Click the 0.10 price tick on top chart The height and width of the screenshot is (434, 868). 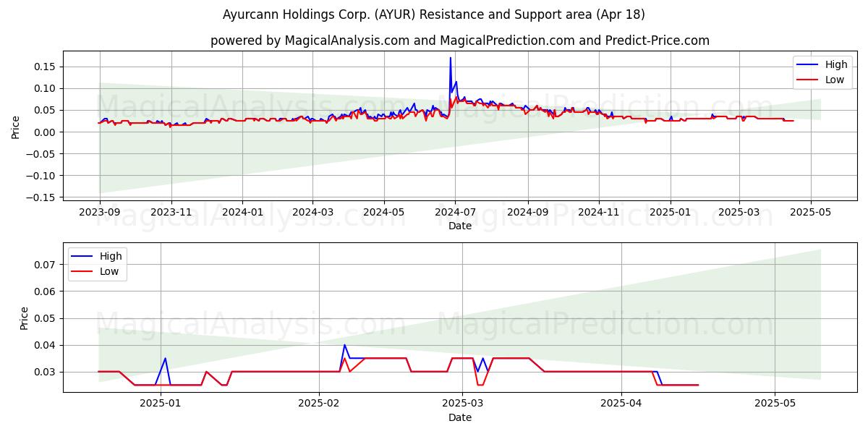(x=46, y=88)
